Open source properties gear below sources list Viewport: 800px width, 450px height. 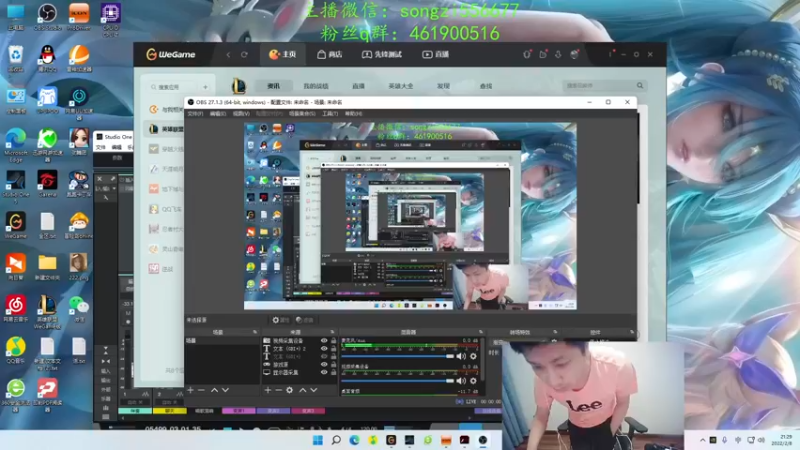(x=290, y=390)
